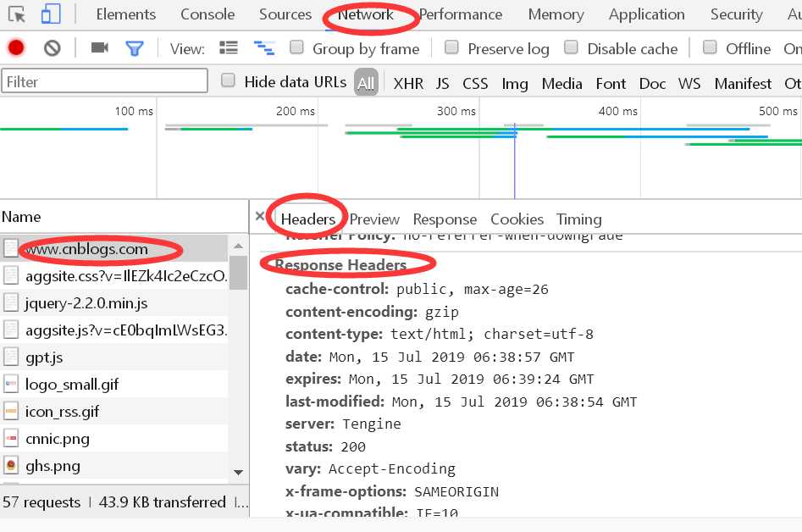Open the Performance tab
Viewport: 802px width, 532px height.
pos(461,14)
